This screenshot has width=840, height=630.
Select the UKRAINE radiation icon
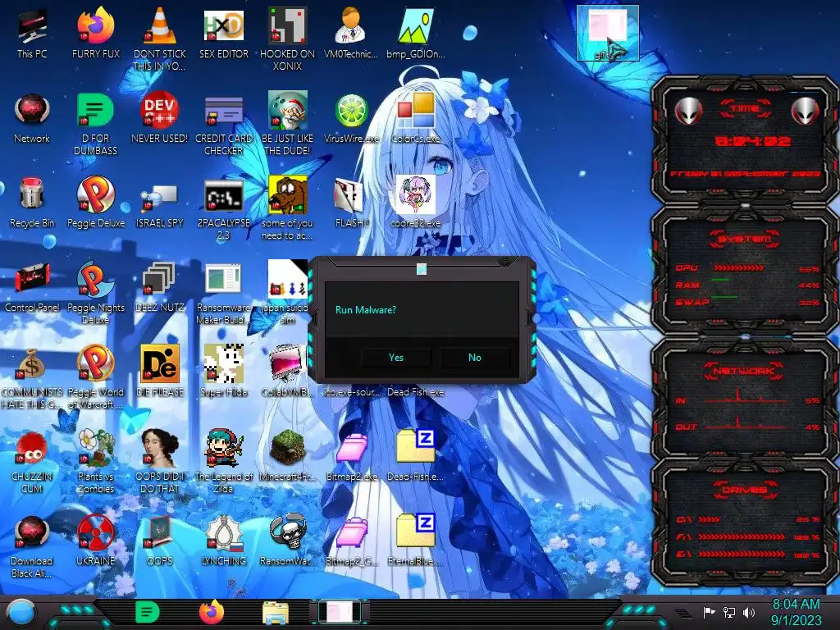tap(96, 541)
